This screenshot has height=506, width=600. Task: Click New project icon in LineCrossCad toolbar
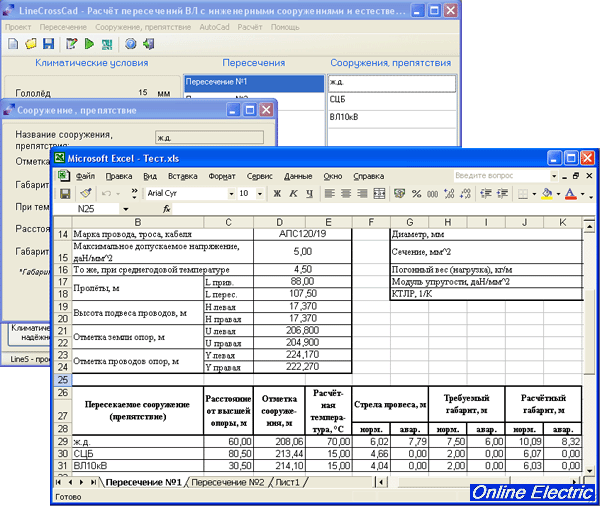13,44
